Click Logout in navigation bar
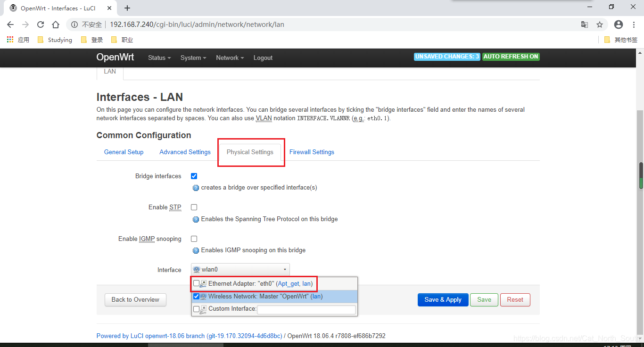 263,58
